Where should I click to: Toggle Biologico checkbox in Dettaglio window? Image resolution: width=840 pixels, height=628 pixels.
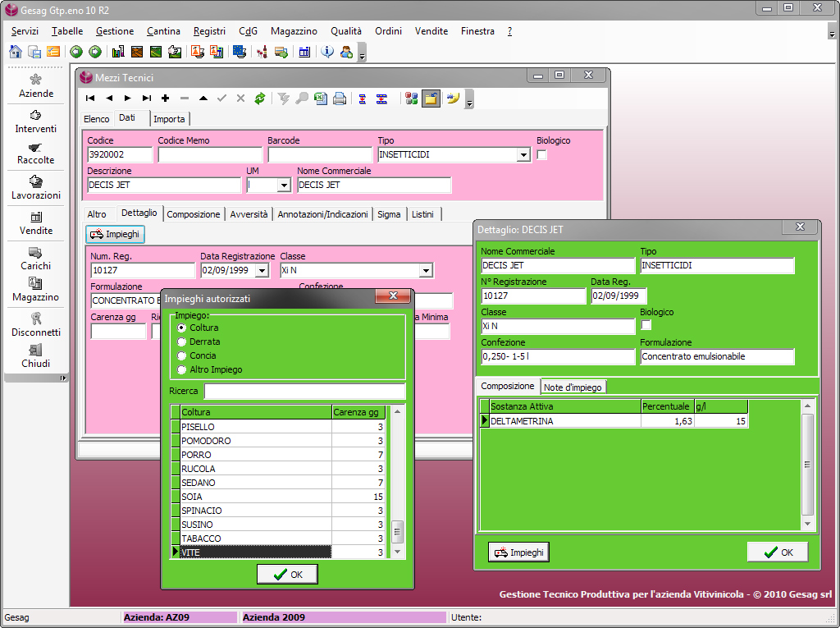[x=646, y=325]
